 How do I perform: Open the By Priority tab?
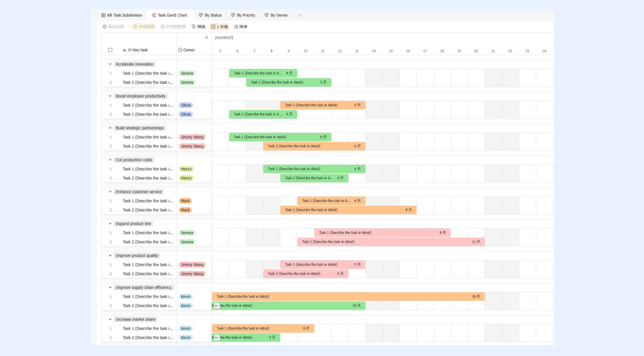243,15
